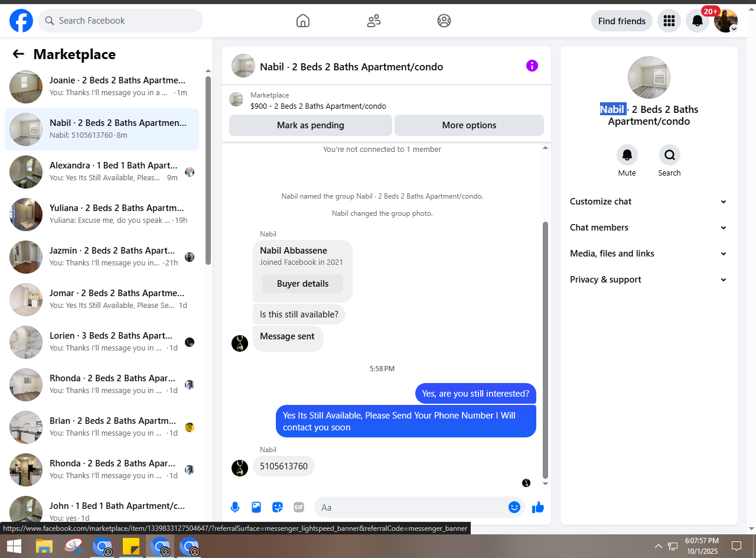Open the $900 2 Beds 2 Baths listing link
Viewport: 756px width, 558px height.
click(318, 106)
